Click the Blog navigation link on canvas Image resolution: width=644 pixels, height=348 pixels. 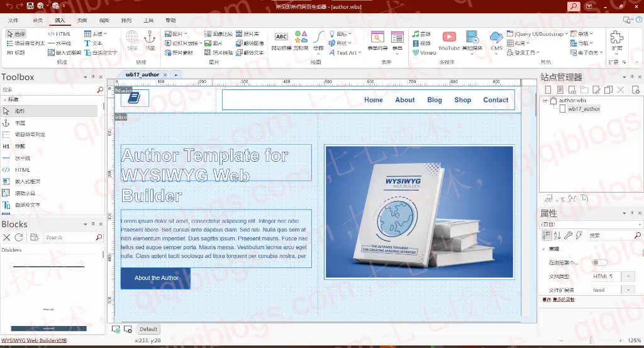click(x=434, y=100)
